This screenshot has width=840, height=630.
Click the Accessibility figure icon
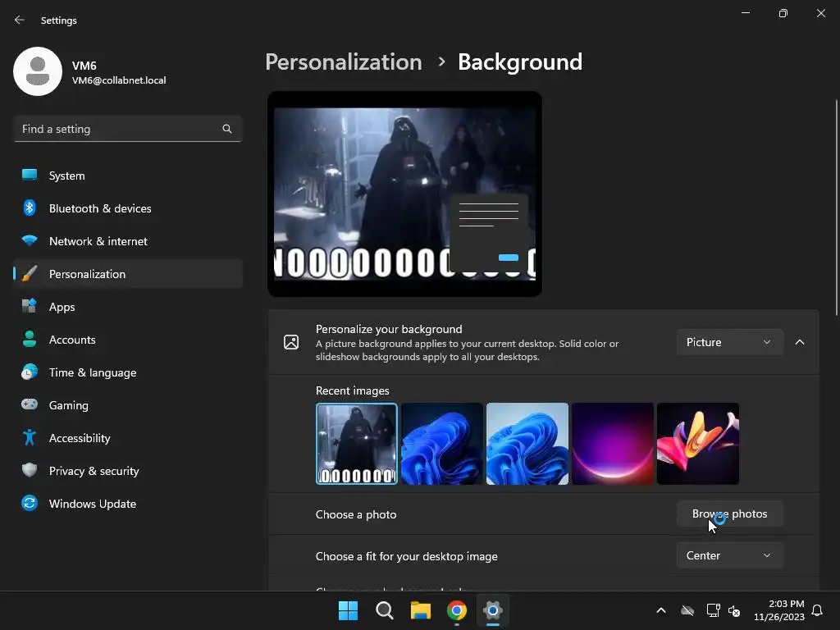pos(30,438)
